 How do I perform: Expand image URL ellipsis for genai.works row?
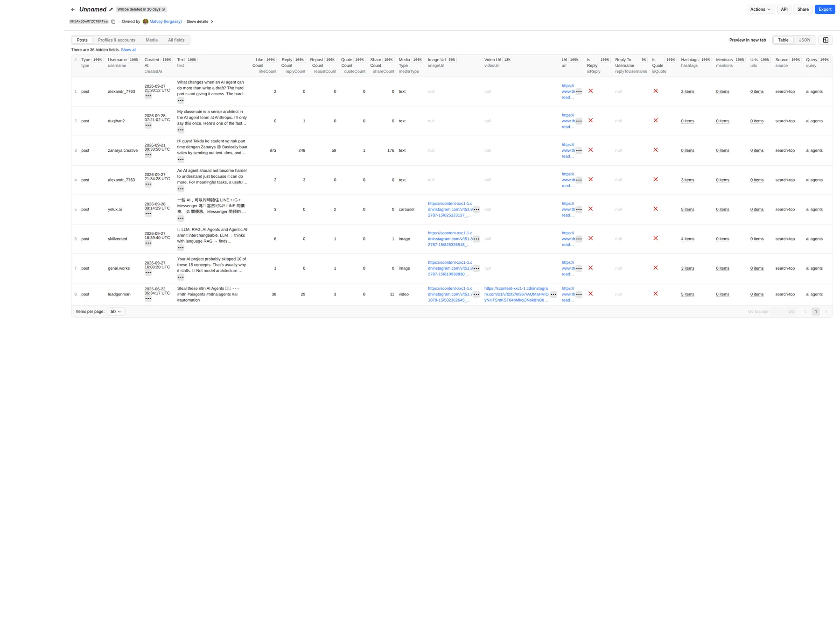point(476,268)
